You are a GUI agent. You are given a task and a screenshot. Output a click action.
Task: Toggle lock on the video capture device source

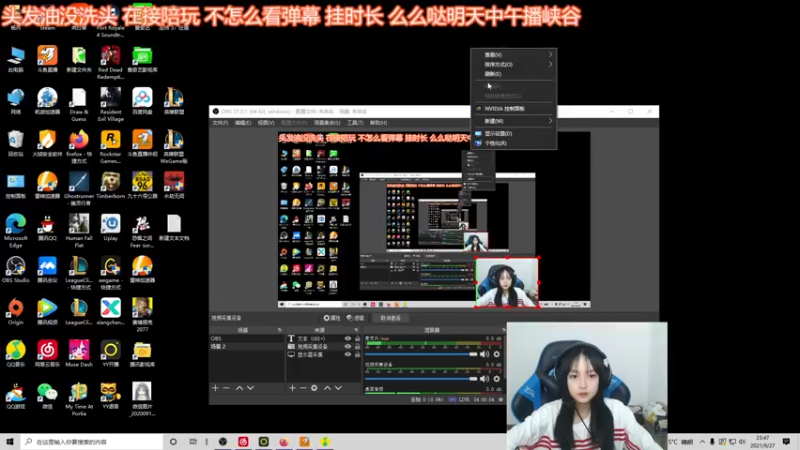point(357,346)
